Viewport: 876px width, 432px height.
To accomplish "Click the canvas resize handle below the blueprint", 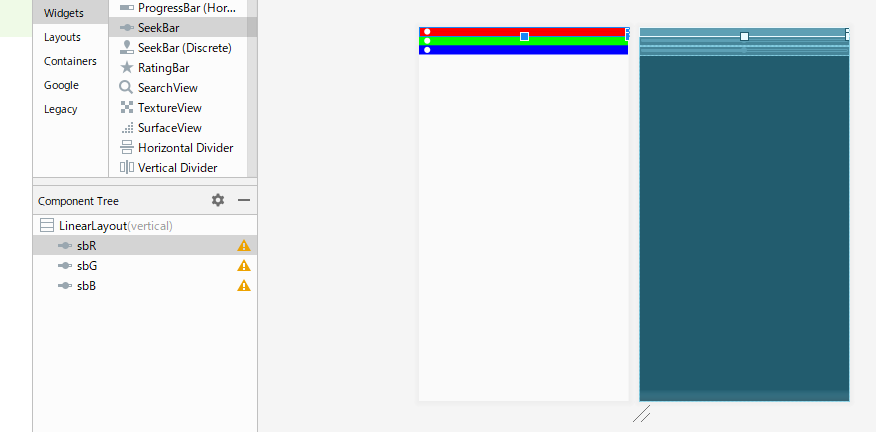I will click(641, 414).
